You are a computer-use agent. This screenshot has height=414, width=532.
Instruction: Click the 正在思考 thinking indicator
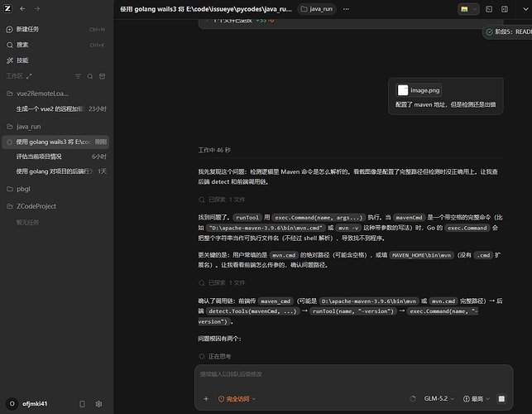215,356
